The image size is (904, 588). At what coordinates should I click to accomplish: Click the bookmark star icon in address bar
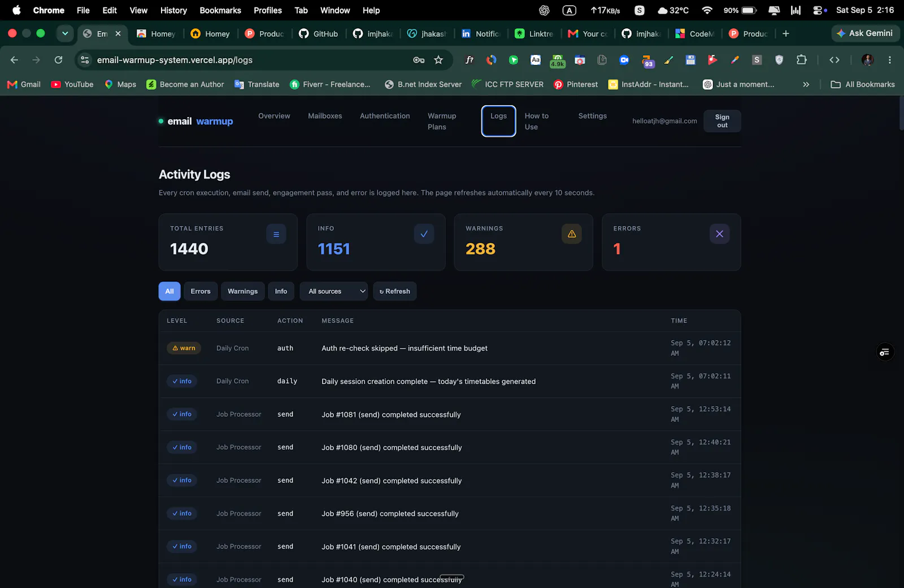coord(438,60)
